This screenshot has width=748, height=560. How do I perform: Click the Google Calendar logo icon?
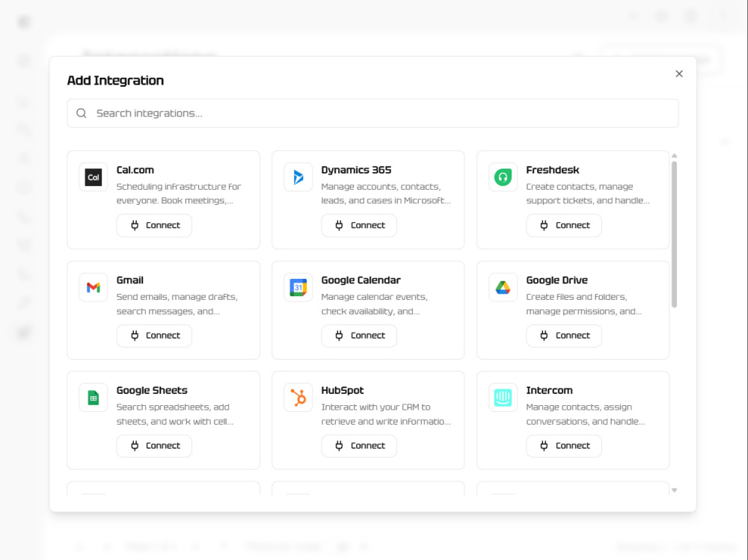tap(298, 287)
